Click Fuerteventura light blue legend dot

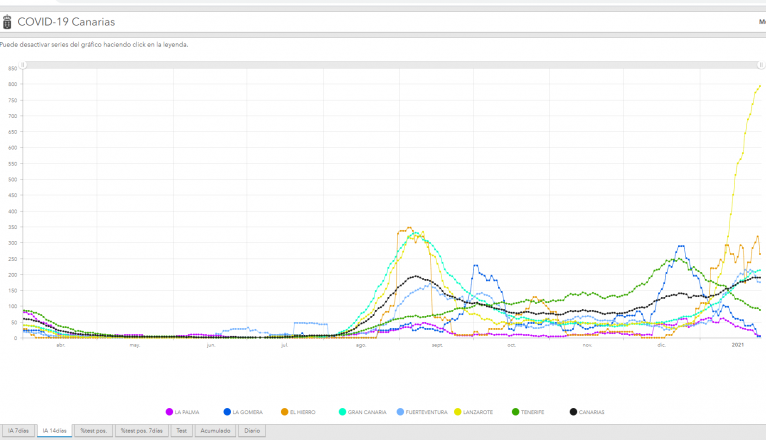(x=400, y=412)
